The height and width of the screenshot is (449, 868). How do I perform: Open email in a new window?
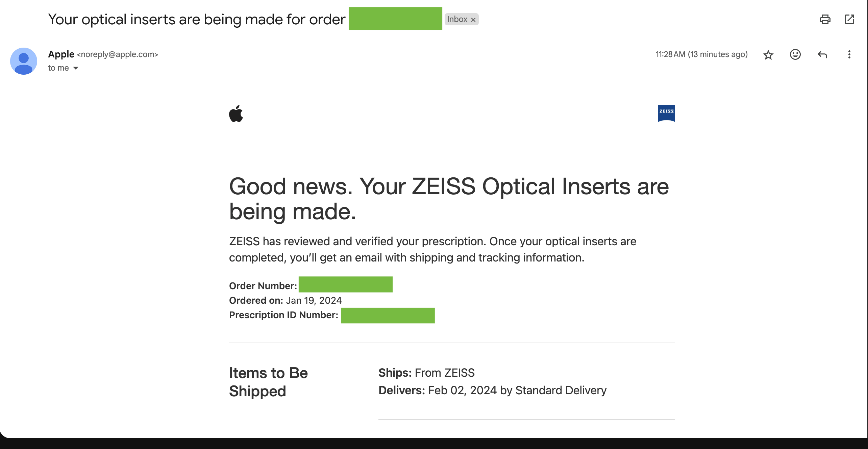850,20
